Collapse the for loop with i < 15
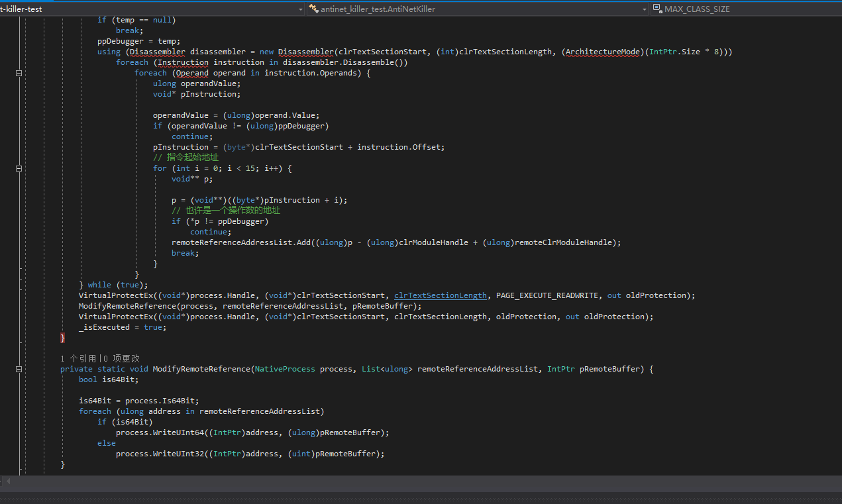The width and height of the screenshot is (842, 504). [x=19, y=168]
